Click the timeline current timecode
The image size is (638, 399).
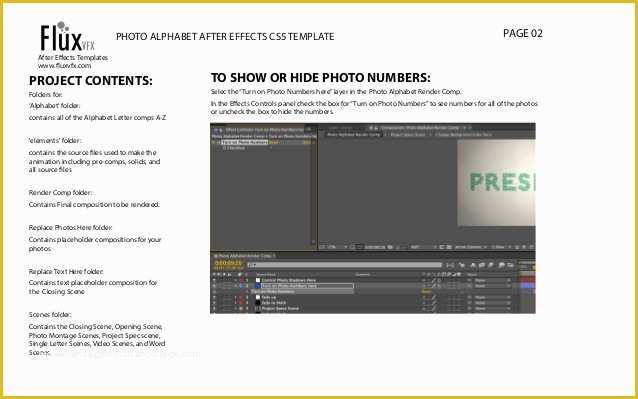228,263
